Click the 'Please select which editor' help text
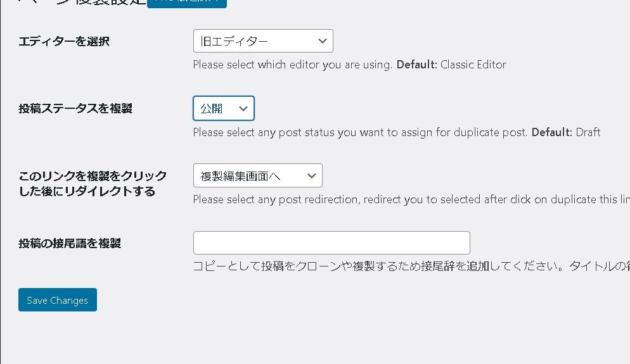The height and width of the screenshot is (364, 630). tap(293, 65)
